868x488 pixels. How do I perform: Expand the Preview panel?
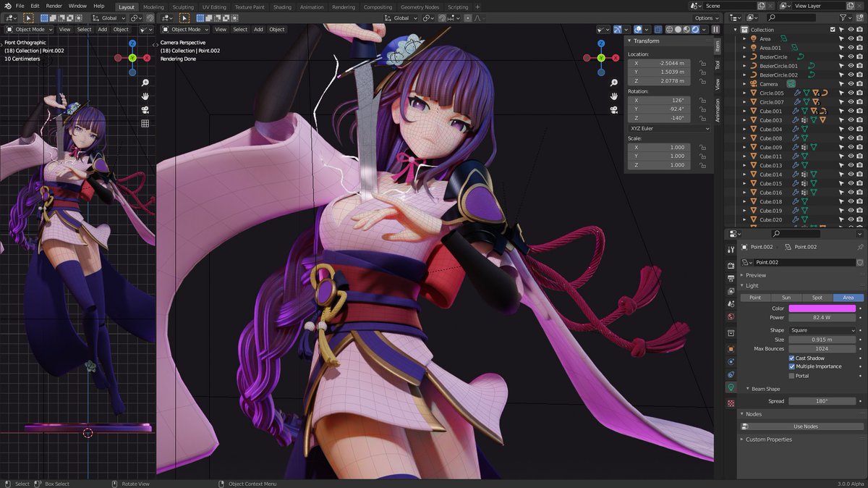tap(755, 275)
